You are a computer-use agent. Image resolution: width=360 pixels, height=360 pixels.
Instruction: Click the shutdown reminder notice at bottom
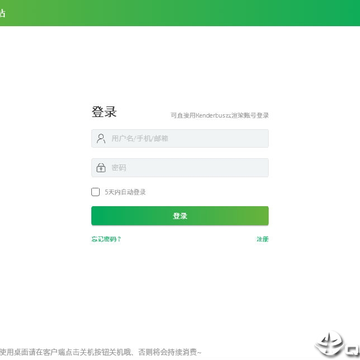point(100,352)
